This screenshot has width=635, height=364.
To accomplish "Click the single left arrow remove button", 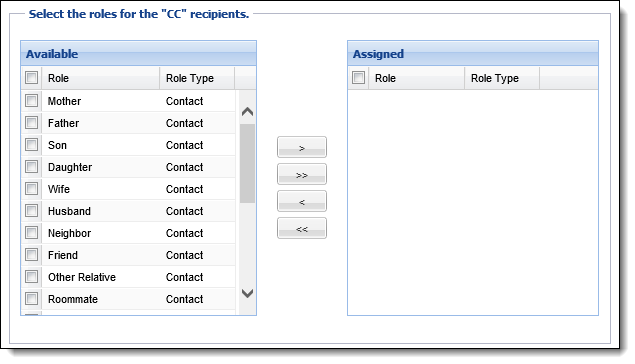I will [302, 201].
